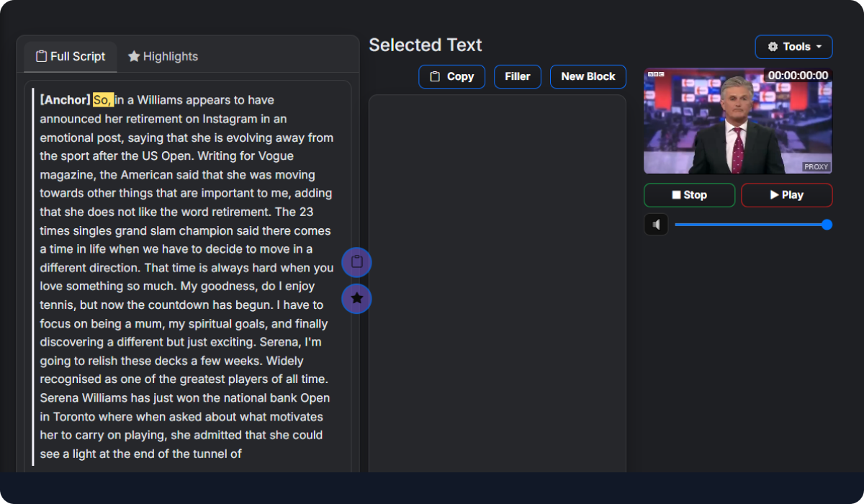The width and height of the screenshot is (864, 504).
Task: Select the Full Script tab
Action: point(71,56)
